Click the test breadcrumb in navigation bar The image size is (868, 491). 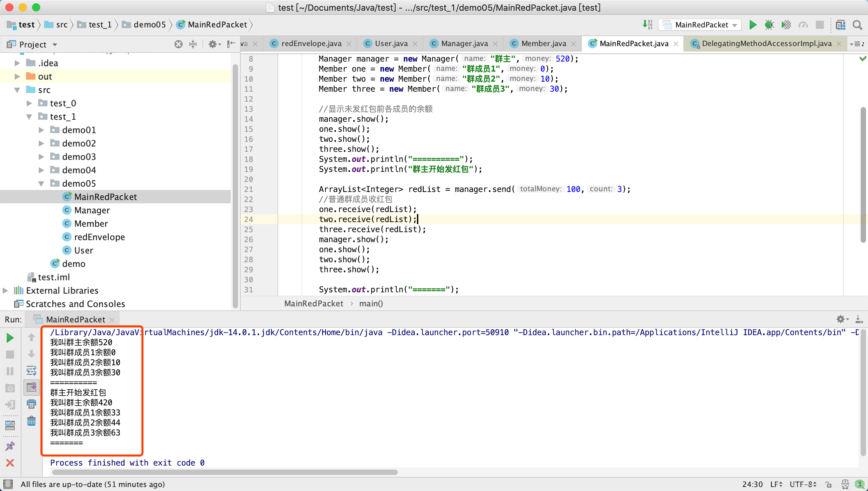[21, 25]
